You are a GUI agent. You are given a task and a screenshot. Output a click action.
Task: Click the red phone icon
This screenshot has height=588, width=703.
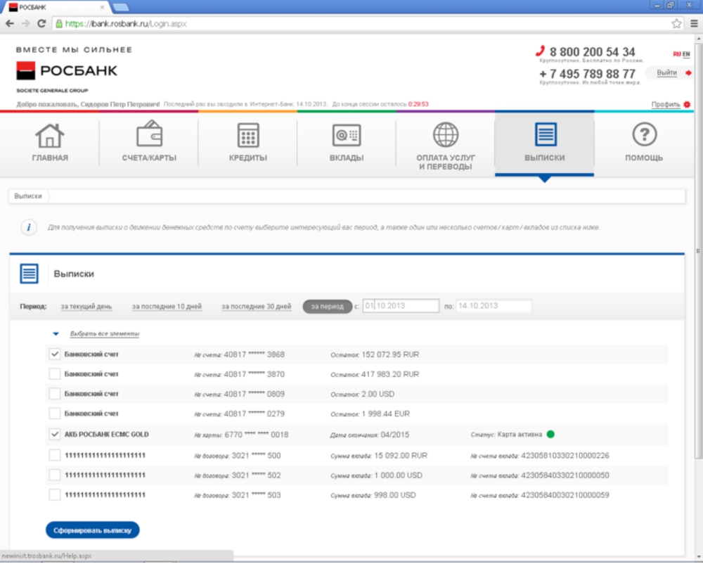[x=540, y=51]
